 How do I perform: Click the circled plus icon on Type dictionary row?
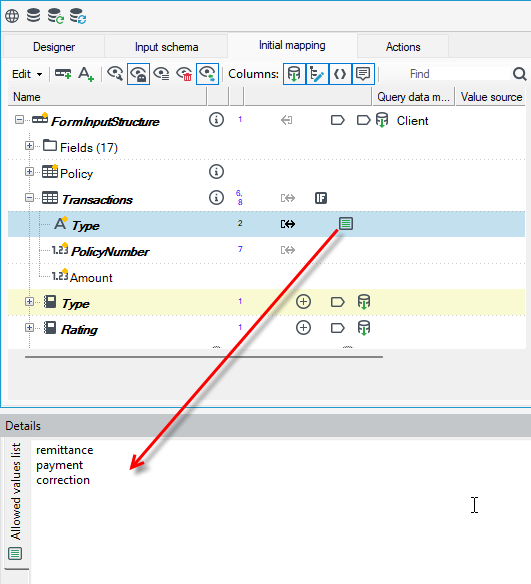[x=303, y=302]
